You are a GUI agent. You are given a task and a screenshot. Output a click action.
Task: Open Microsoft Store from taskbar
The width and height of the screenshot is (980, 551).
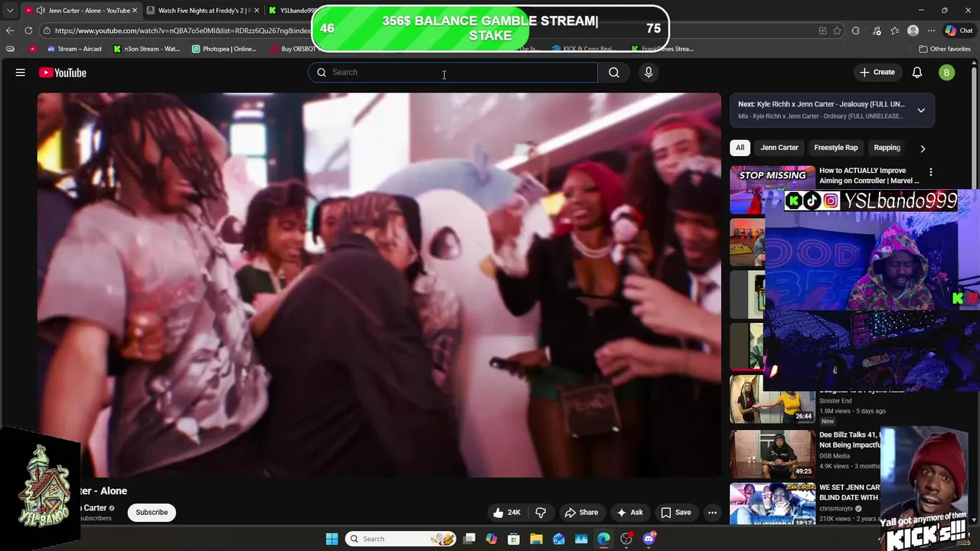(514, 539)
